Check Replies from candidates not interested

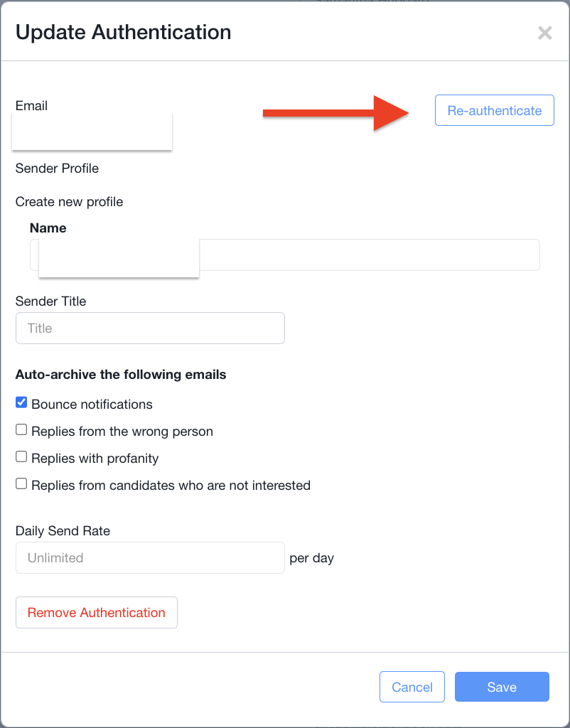(21, 484)
